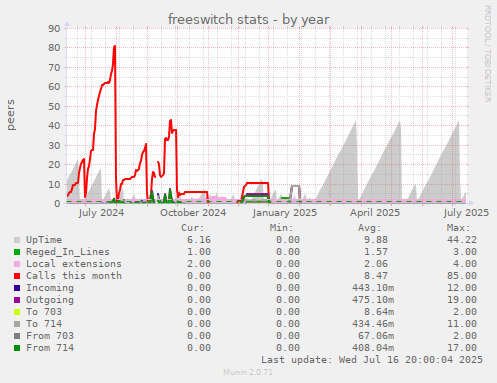Screen dimensions: 497x383
Task: Click the 'April 2025' x-axis label
Action: (375, 213)
